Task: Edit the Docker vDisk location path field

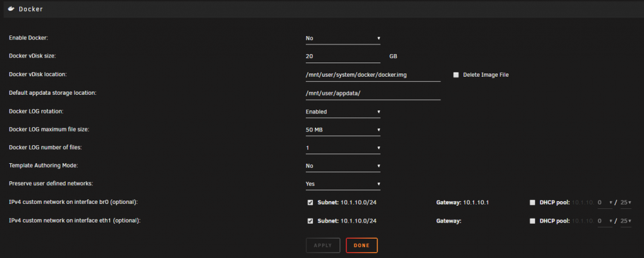Action: (x=373, y=75)
